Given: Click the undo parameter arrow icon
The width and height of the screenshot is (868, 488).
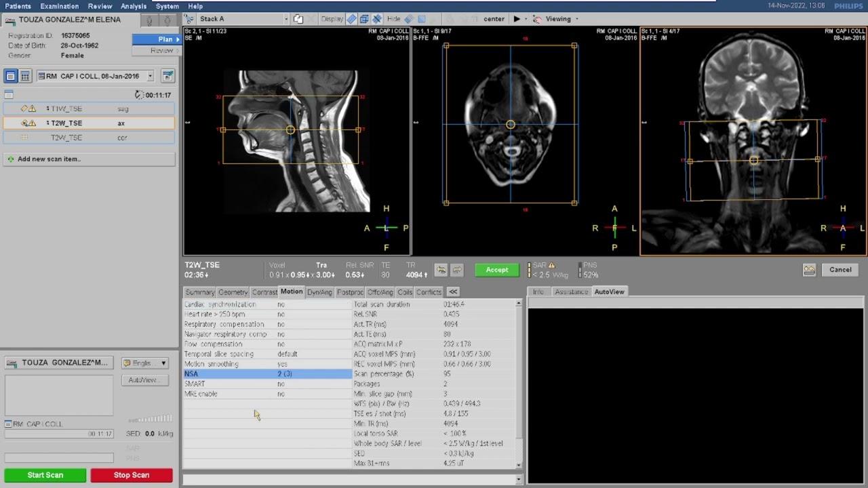Looking at the screenshot, I should point(441,270).
